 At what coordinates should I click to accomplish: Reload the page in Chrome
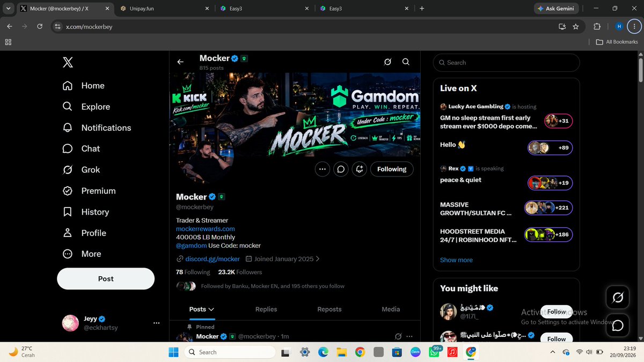[x=40, y=26]
